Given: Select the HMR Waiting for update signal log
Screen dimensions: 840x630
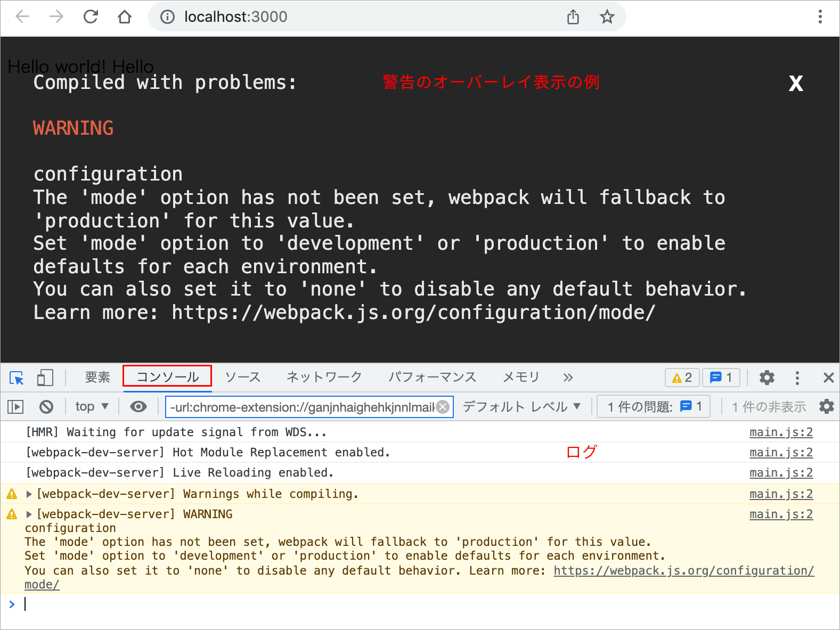Looking at the screenshot, I should click(176, 432).
